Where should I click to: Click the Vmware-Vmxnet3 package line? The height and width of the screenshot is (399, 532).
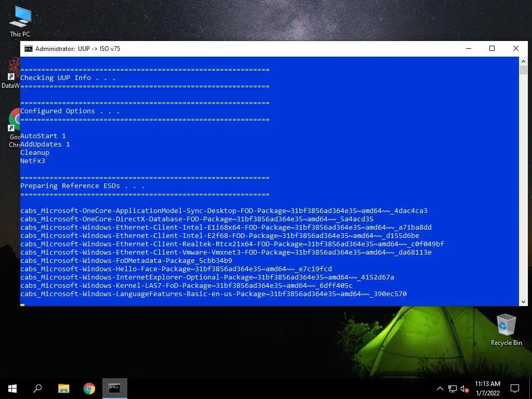[226, 252]
